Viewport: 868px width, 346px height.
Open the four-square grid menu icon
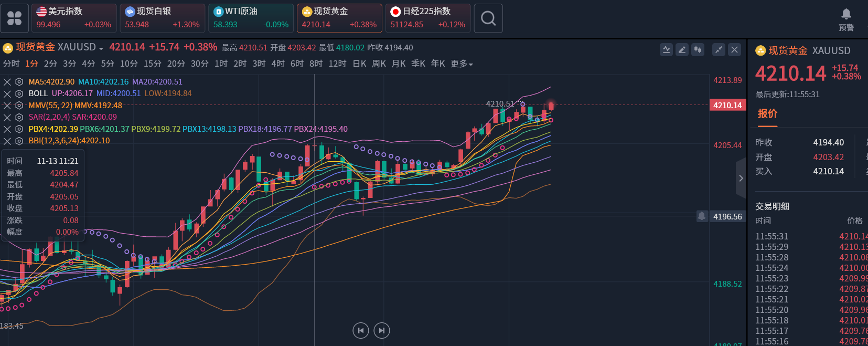coord(15,18)
